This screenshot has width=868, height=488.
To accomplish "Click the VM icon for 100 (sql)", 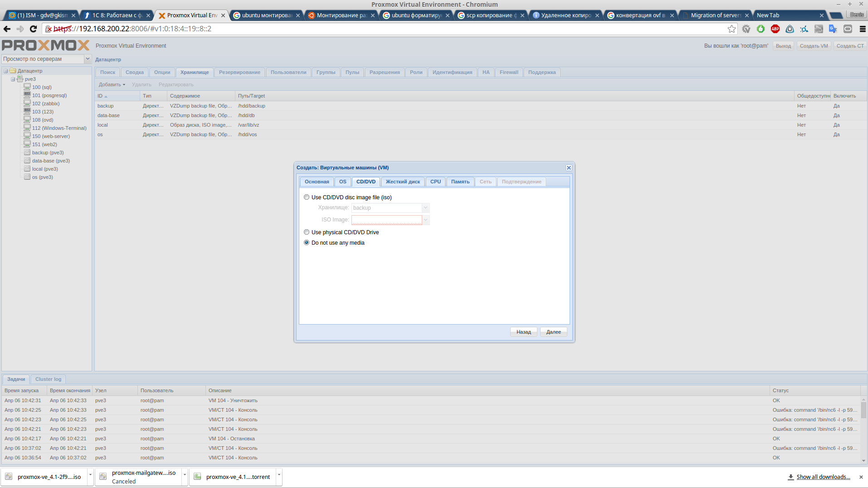I will [x=27, y=87].
